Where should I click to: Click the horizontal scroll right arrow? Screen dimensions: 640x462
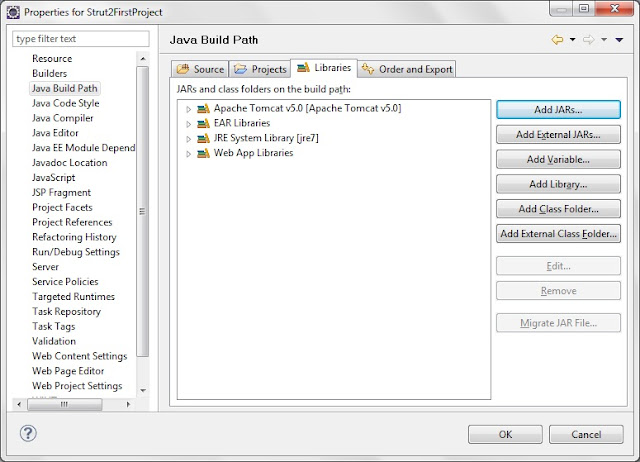coord(128,404)
